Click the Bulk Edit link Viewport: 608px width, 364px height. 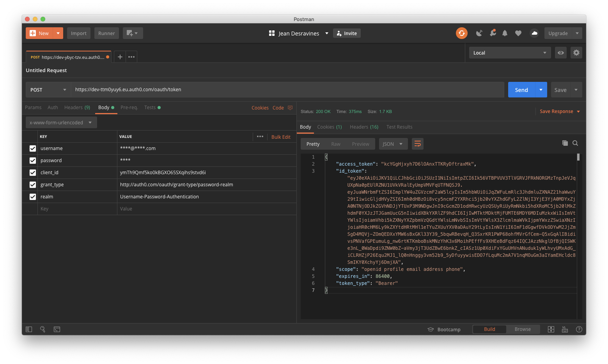pyautogui.click(x=281, y=137)
